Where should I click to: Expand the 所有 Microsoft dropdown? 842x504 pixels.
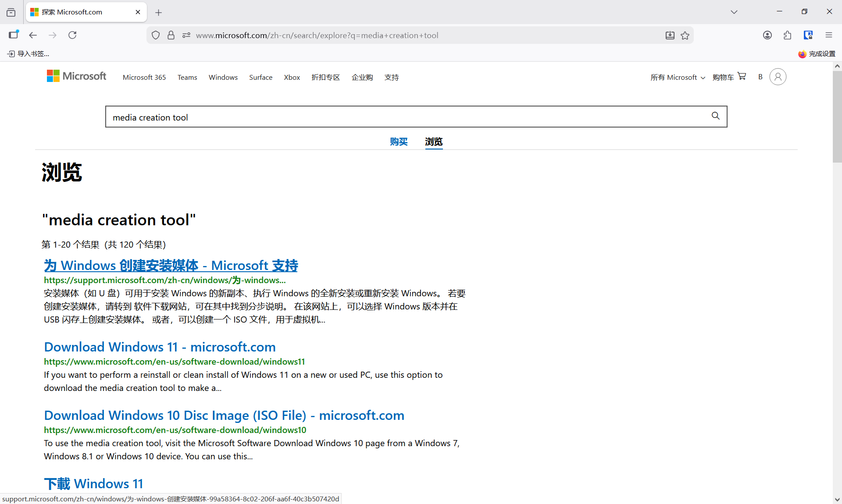[x=678, y=77]
